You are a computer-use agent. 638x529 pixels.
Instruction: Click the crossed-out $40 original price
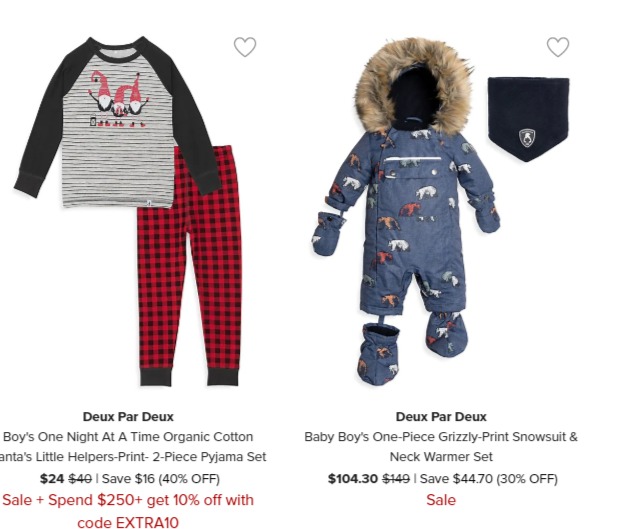point(80,479)
